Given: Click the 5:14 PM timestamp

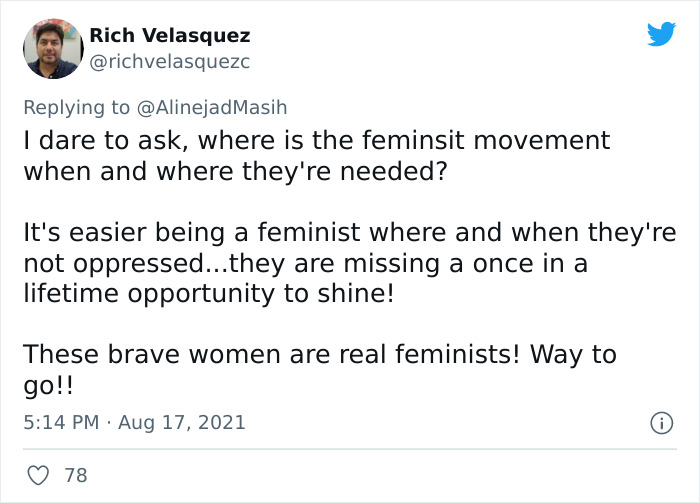Looking at the screenshot, I should [x=60, y=423].
